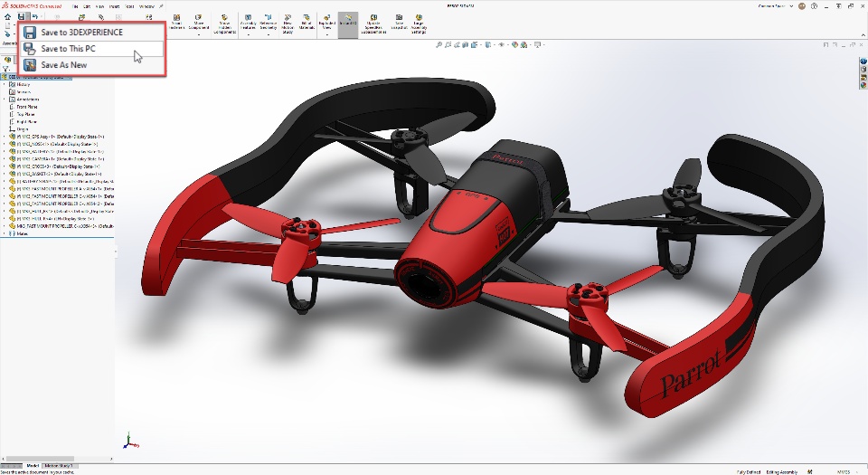Click Apply Scene icon in view toolbar
Screen dimensions: 868x475
[x=524, y=45]
